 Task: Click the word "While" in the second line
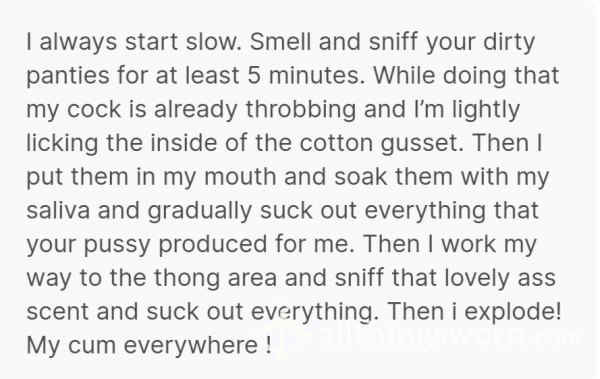(404, 75)
